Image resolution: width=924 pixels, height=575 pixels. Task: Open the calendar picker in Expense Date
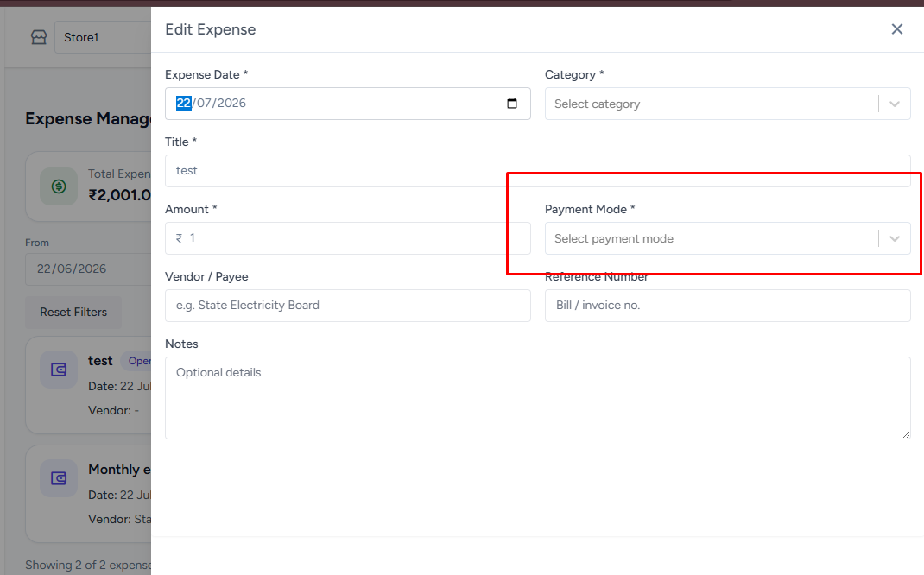pyautogui.click(x=512, y=103)
